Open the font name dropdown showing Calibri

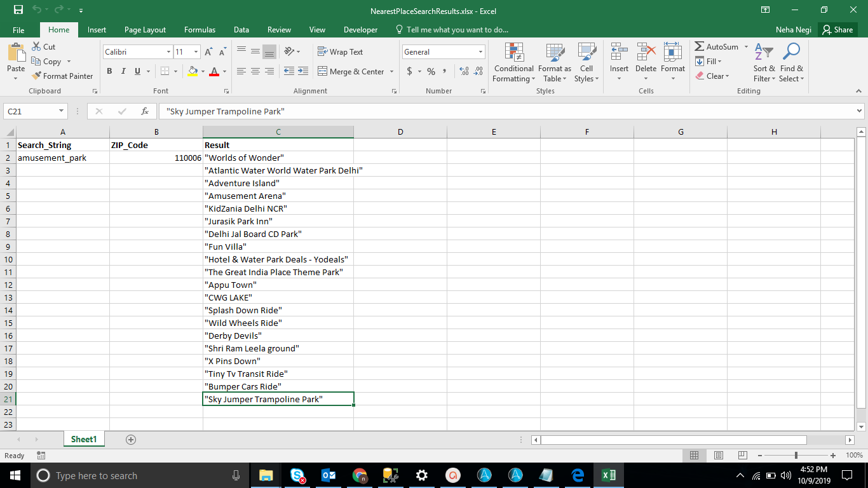pyautogui.click(x=168, y=52)
